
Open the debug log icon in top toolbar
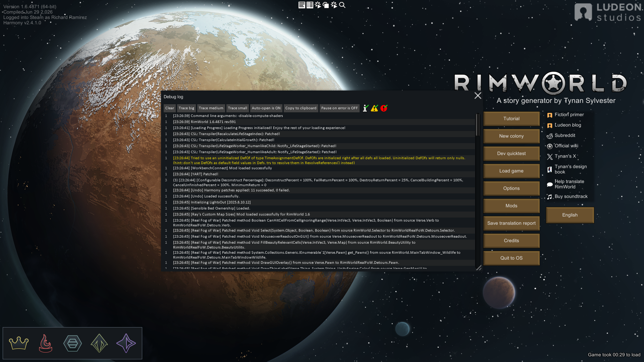(302, 5)
